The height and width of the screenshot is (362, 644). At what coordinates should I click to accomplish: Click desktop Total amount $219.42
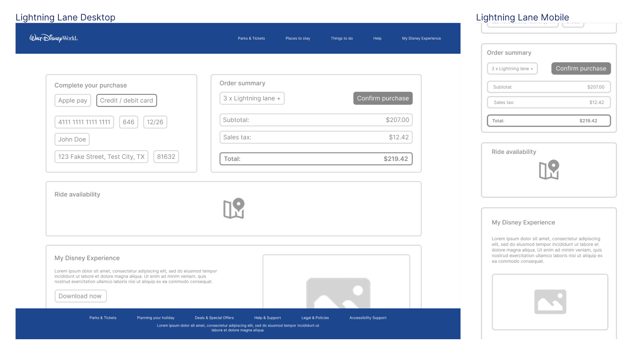click(x=396, y=159)
